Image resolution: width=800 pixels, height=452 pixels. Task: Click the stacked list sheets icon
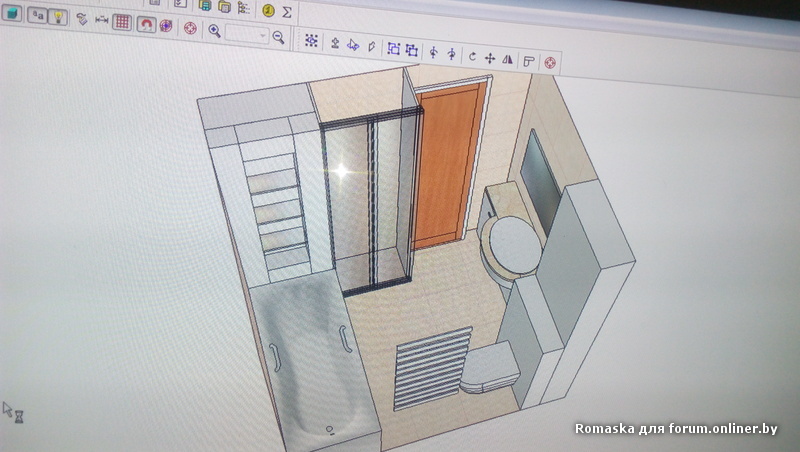click(205, 6)
